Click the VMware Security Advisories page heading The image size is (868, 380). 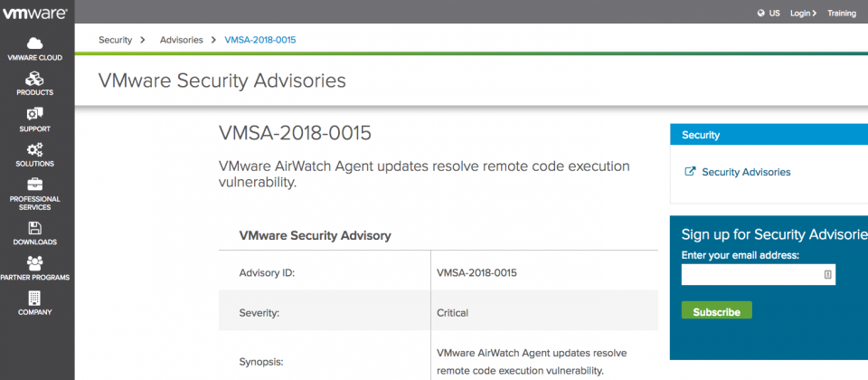[x=222, y=81]
